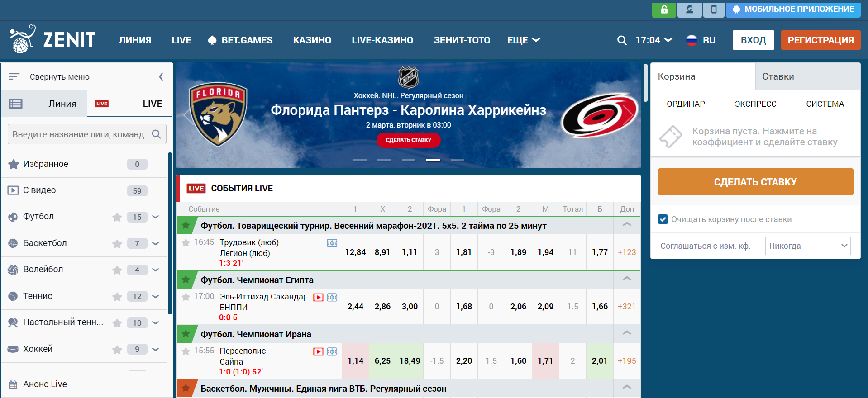Click the Избранное star icon
The width and height of the screenshot is (868, 398).
click(14, 164)
